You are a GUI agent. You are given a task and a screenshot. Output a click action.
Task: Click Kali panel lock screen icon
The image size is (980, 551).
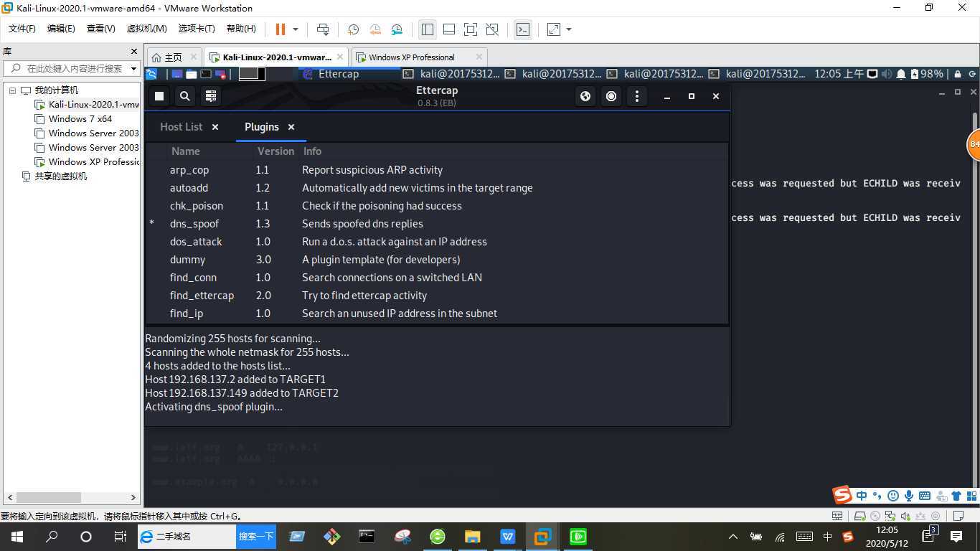957,74
